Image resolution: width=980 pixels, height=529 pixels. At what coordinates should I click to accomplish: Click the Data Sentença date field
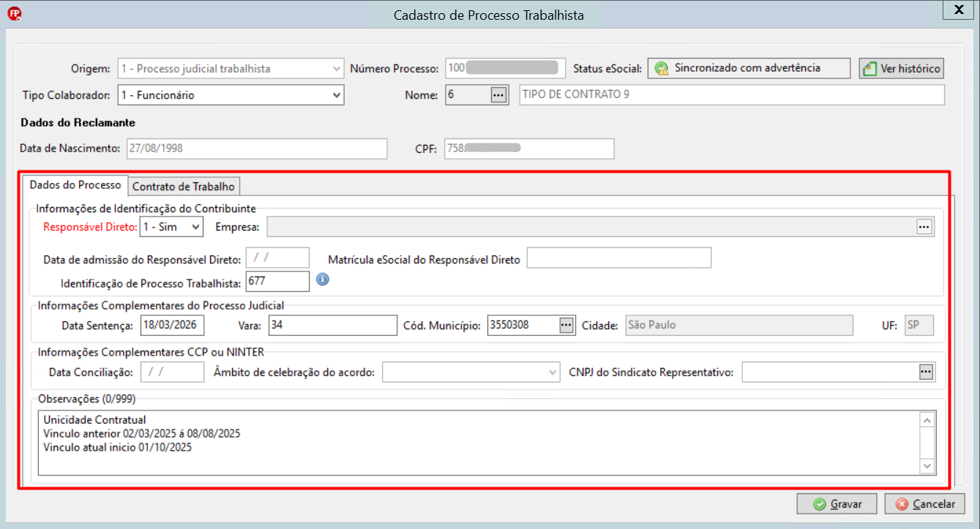coord(173,326)
